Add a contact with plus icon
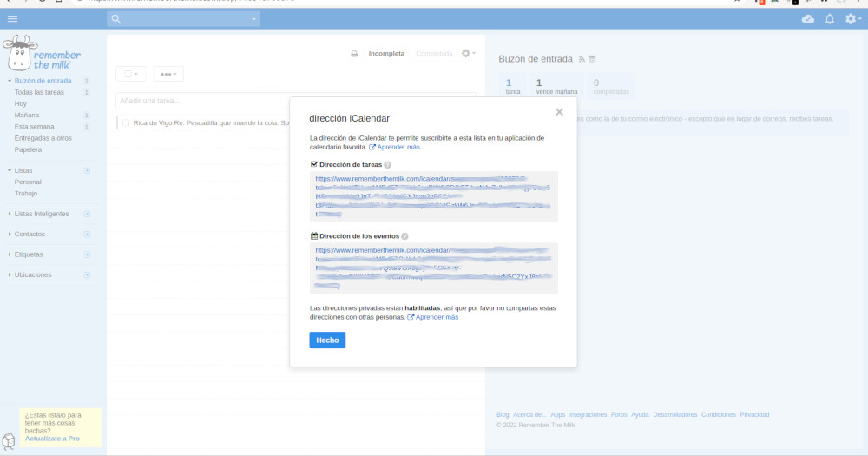 pos(87,235)
